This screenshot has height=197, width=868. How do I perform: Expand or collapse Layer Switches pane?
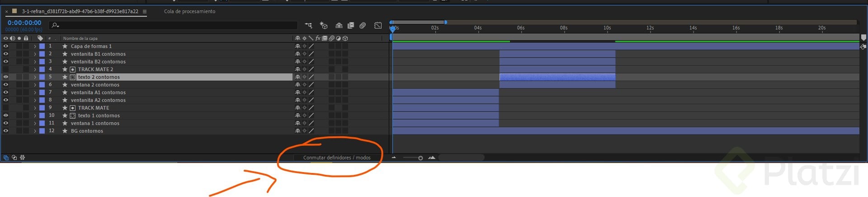6,158
